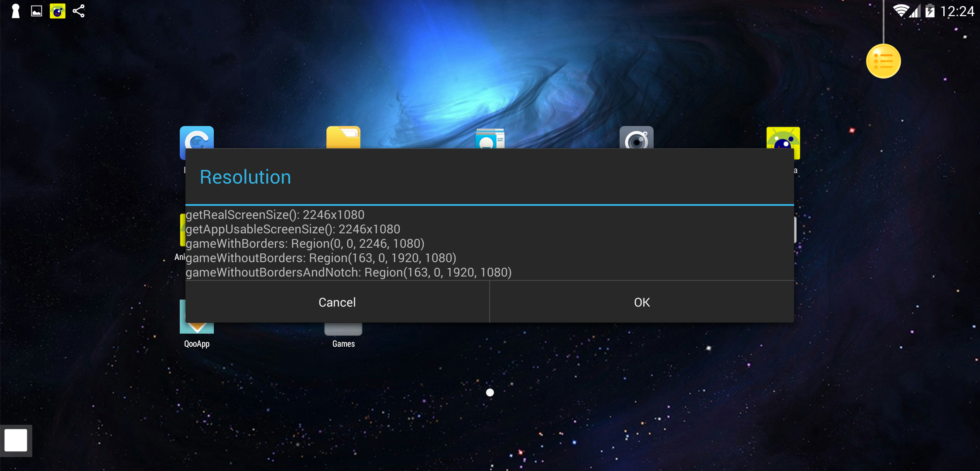
Task: Tap the battery charging status icon
Action: point(930,10)
